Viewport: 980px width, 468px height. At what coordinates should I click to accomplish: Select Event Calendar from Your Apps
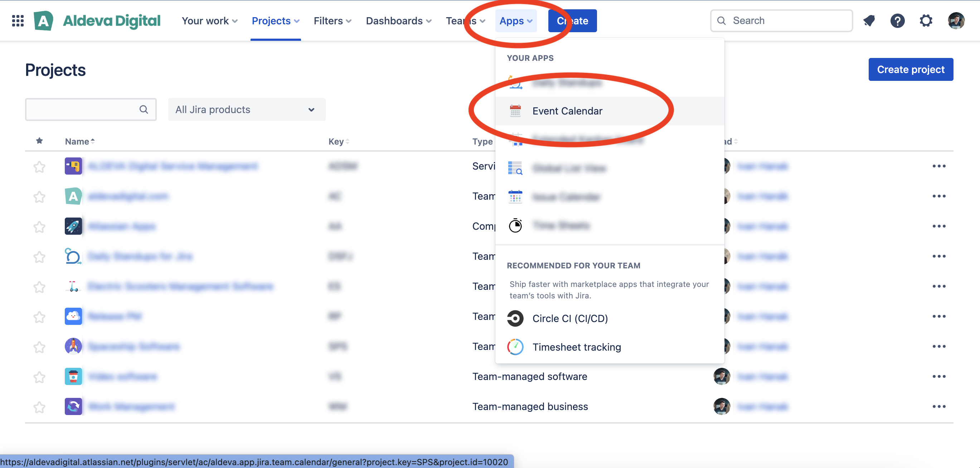[x=610, y=111]
